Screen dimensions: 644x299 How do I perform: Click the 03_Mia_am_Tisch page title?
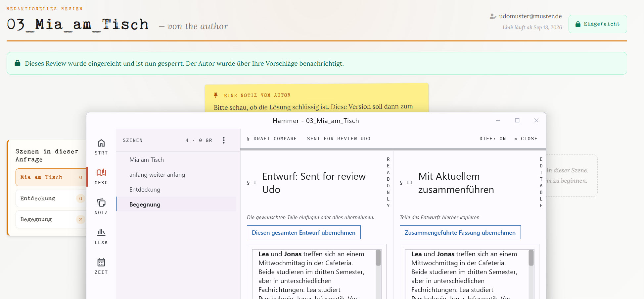coord(78,25)
